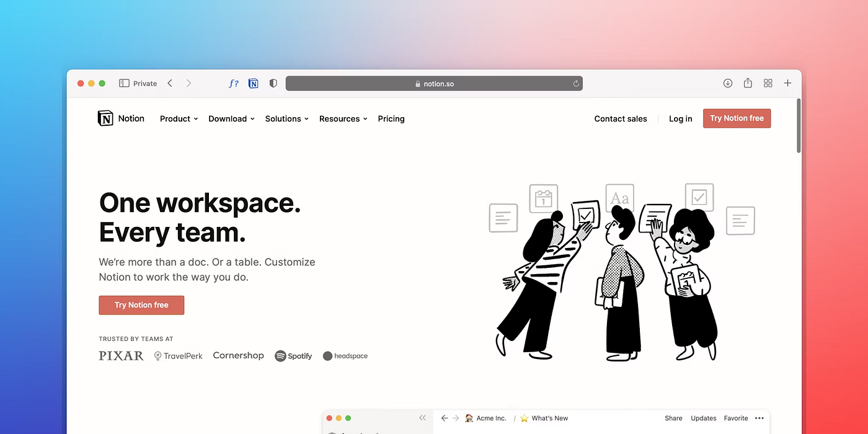868x434 pixels.
Task: Click Acme Inc. breadcrumb
Action: pyautogui.click(x=491, y=418)
